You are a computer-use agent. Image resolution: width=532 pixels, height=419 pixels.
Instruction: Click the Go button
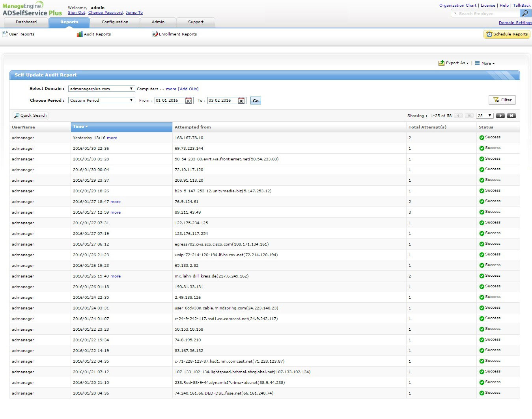click(x=256, y=101)
